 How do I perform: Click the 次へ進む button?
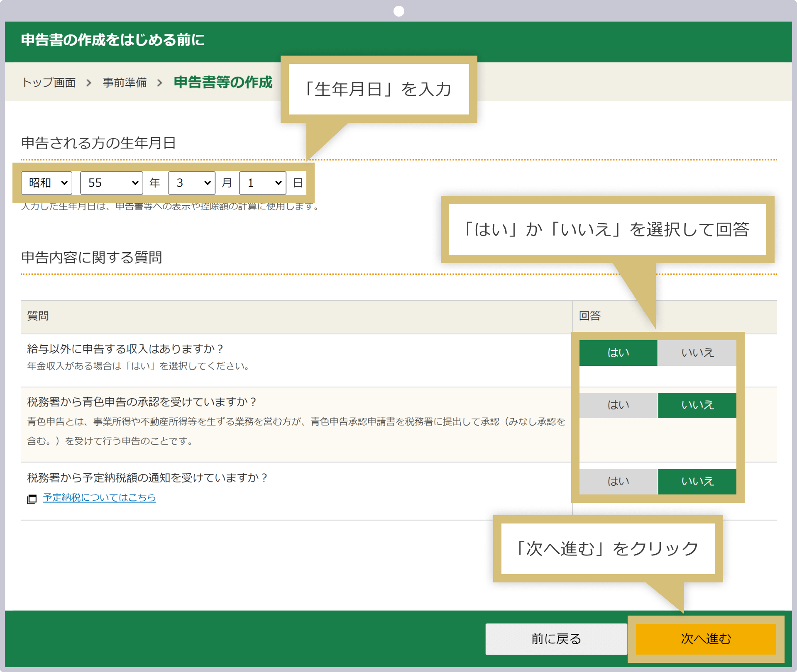706,639
